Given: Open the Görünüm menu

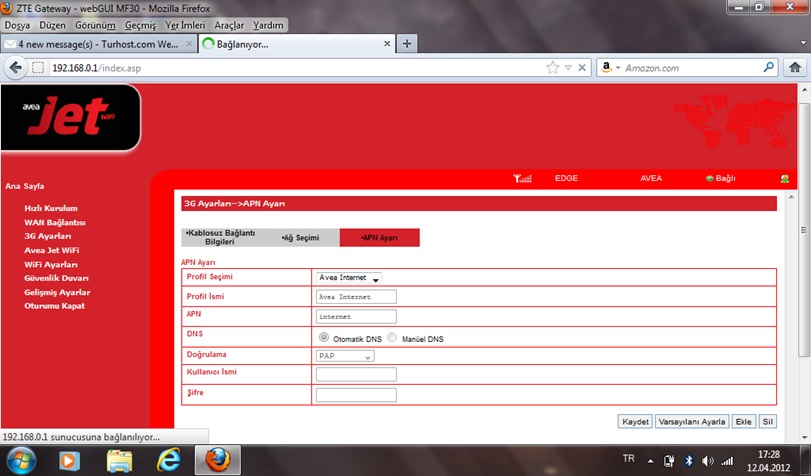Looking at the screenshot, I should (x=95, y=25).
